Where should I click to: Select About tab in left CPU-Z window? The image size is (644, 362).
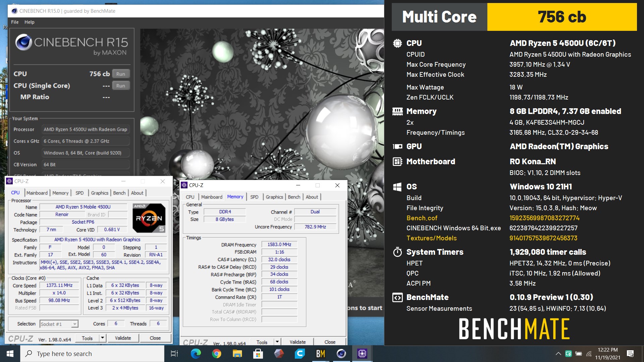tap(137, 193)
